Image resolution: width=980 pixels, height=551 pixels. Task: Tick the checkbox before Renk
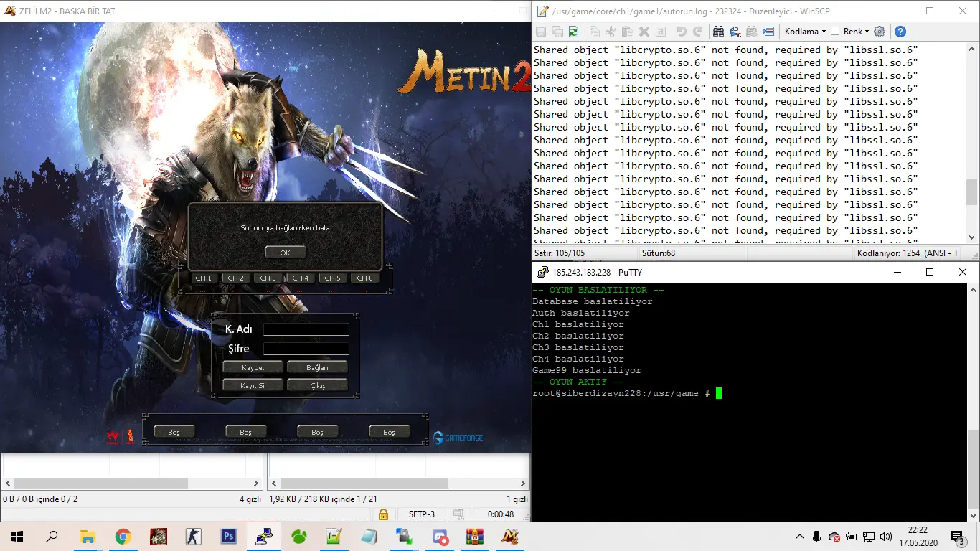[x=835, y=32]
